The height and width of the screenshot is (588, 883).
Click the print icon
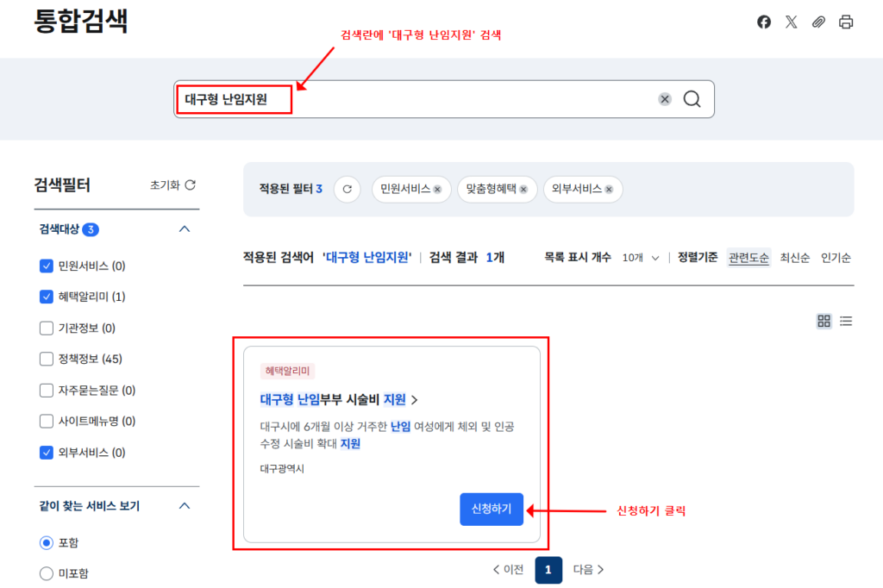click(846, 22)
